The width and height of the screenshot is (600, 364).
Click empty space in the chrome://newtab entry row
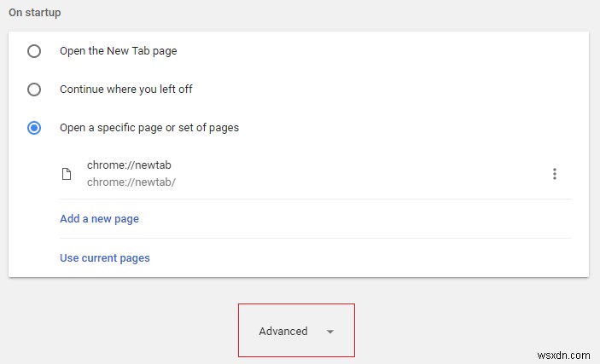click(358, 174)
